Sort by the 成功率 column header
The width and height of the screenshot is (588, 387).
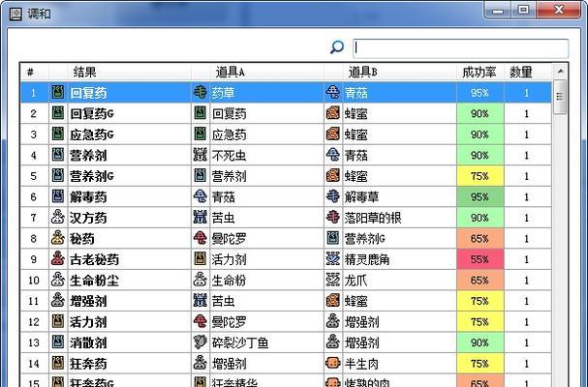480,72
